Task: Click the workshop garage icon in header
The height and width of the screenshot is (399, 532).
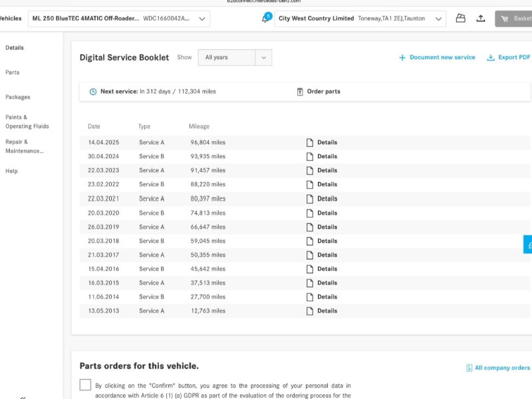Action: tap(460, 18)
